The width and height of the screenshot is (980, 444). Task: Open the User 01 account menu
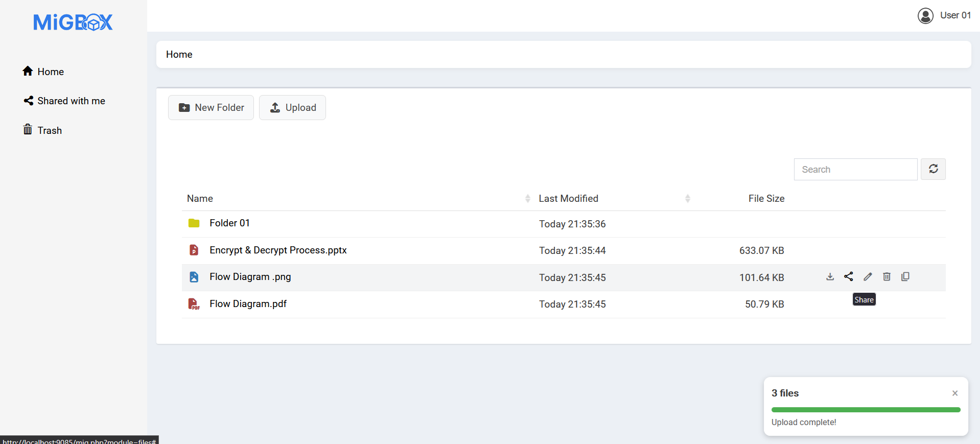(x=944, y=15)
